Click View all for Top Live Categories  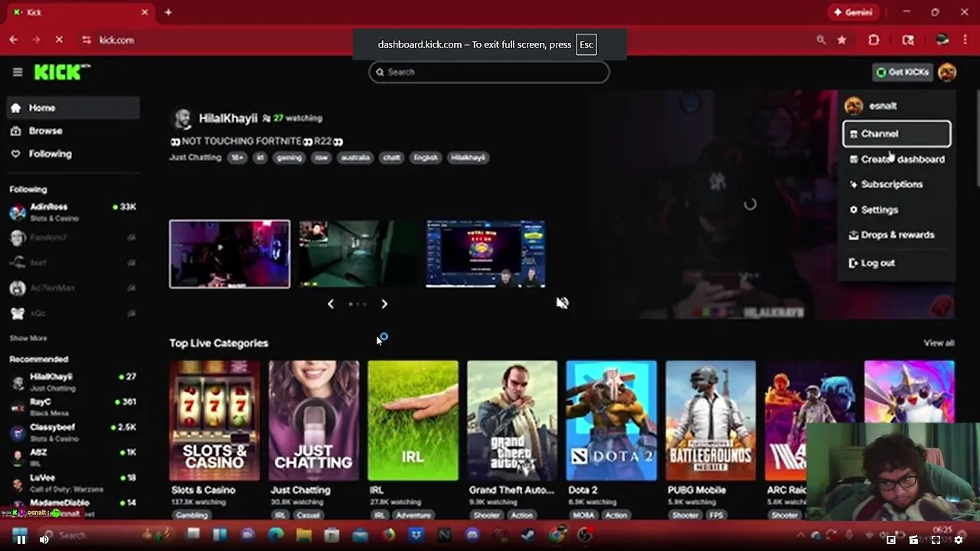pyautogui.click(x=939, y=343)
